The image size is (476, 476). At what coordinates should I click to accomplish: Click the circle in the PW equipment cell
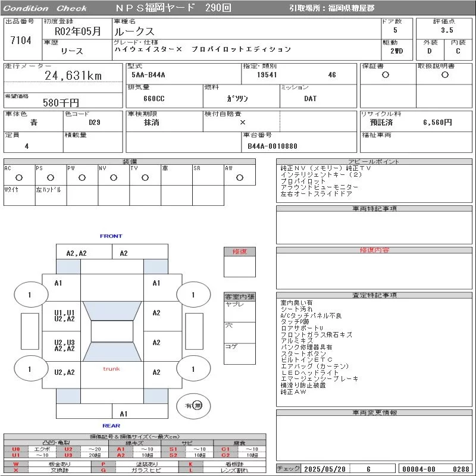point(82,177)
